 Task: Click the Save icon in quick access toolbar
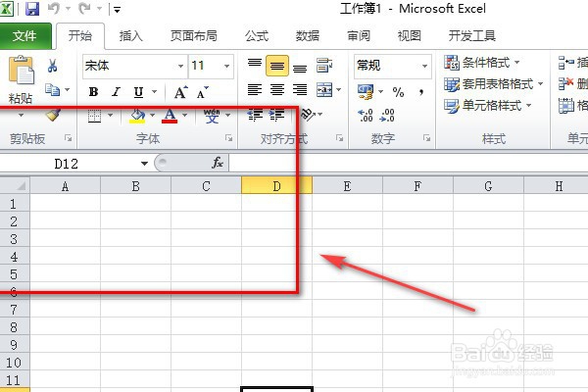tap(32, 8)
